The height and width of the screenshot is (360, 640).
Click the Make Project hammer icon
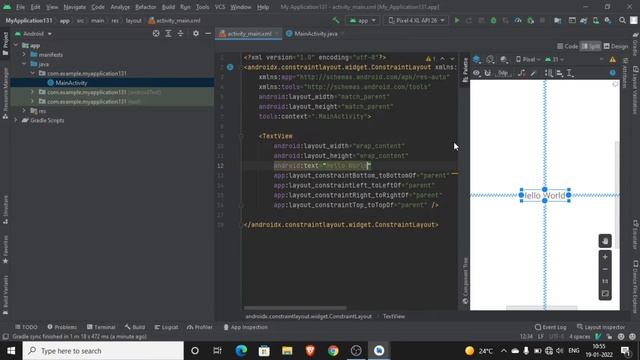coord(336,20)
